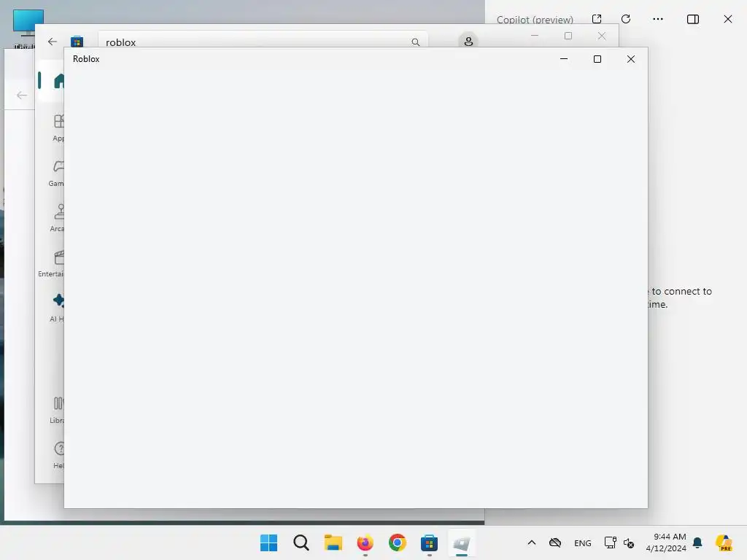Open taskbar Search
This screenshot has width=747, height=560.
[x=301, y=542]
